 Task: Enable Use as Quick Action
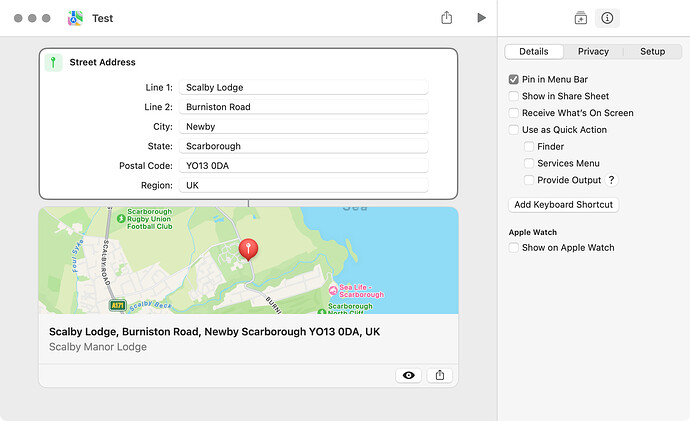tap(513, 130)
